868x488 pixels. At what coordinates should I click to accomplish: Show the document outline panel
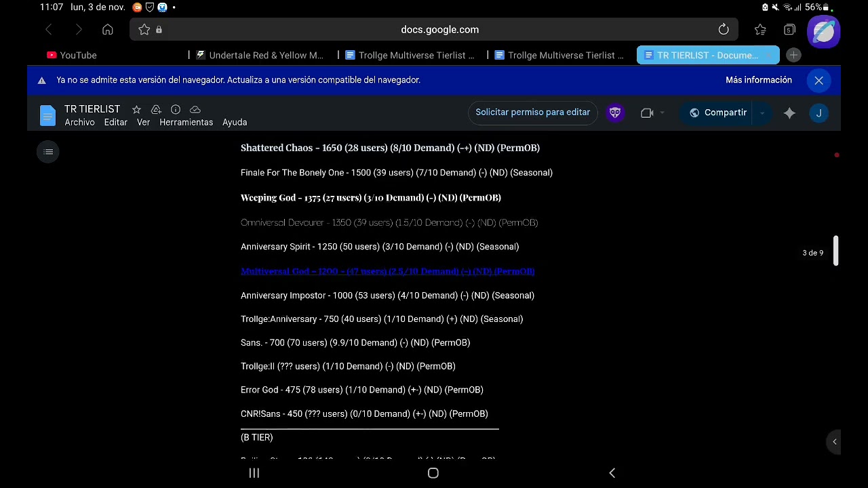48,152
